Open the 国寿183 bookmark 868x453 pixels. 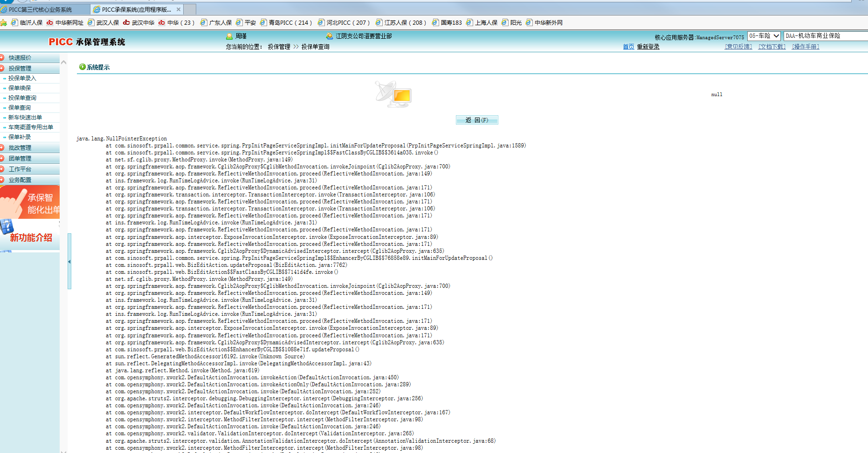point(447,22)
